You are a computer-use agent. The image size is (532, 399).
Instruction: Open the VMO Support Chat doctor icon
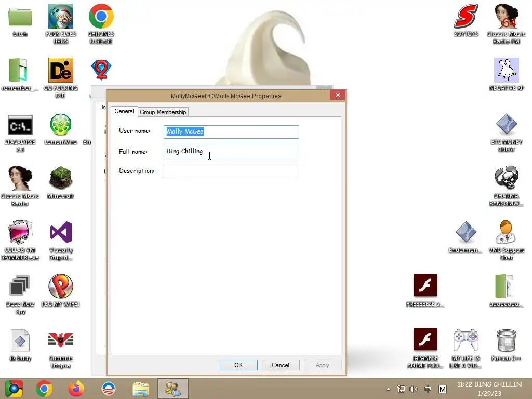pos(506,232)
